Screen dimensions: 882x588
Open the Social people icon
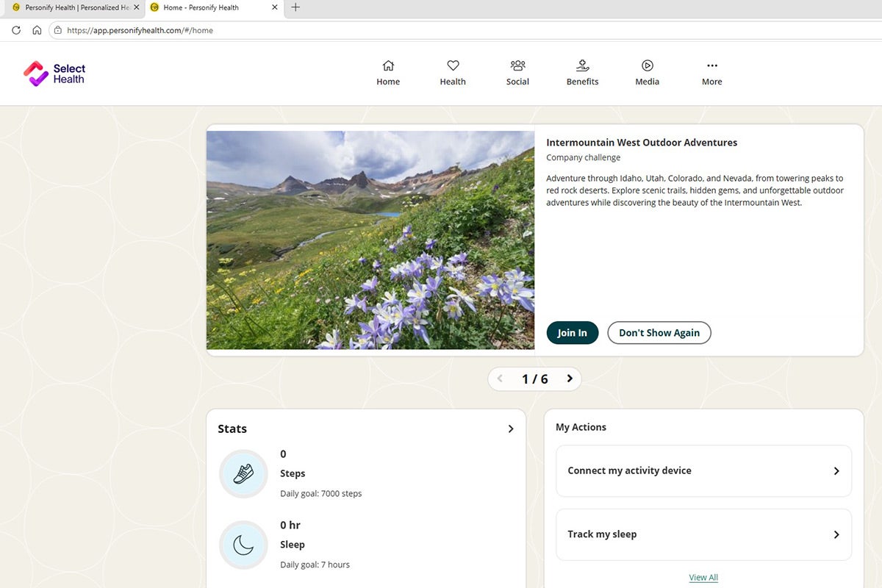pyautogui.click(x=517, y=65)
